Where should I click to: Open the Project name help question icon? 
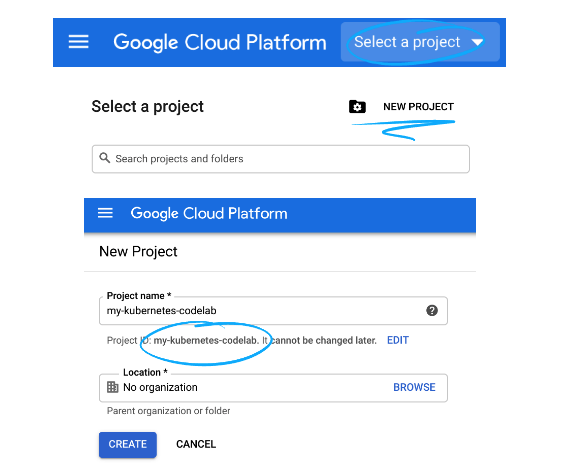click(432, 311)
